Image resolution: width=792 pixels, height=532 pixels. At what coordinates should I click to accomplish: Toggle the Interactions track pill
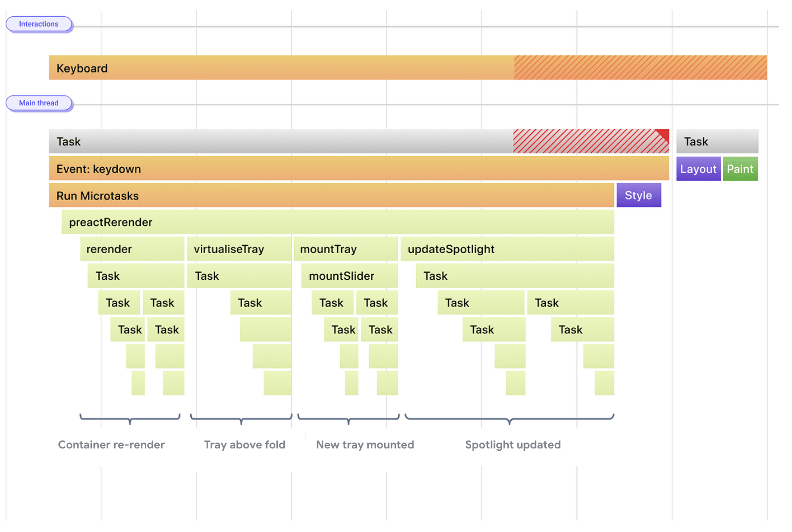tap(39, 24)
